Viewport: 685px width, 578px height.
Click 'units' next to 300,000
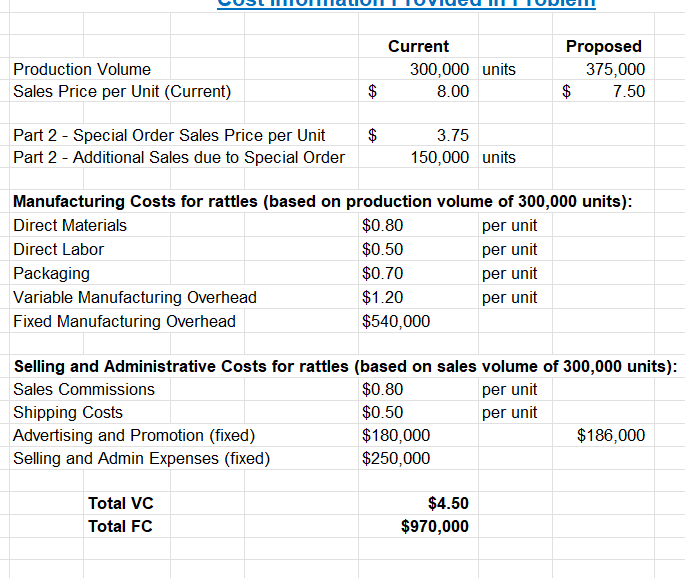pos(498,69)
